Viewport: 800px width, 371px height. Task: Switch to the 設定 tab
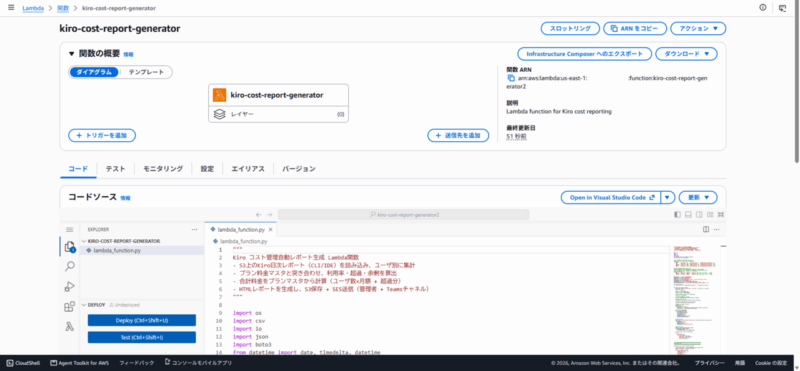click(207, 169)
